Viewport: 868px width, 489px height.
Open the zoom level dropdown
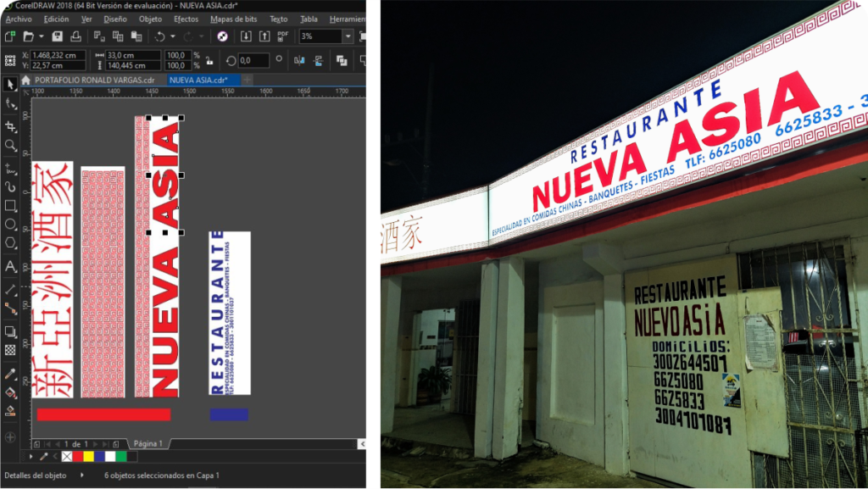tap(348, 36)
